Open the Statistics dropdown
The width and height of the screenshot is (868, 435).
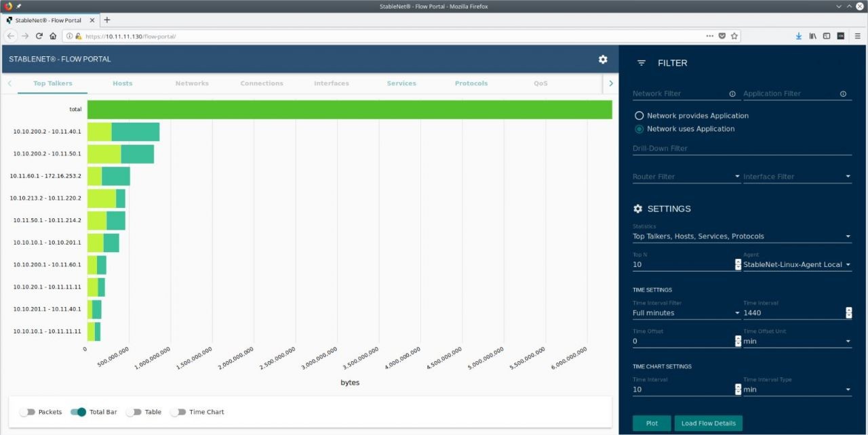[x=741, y=236]
